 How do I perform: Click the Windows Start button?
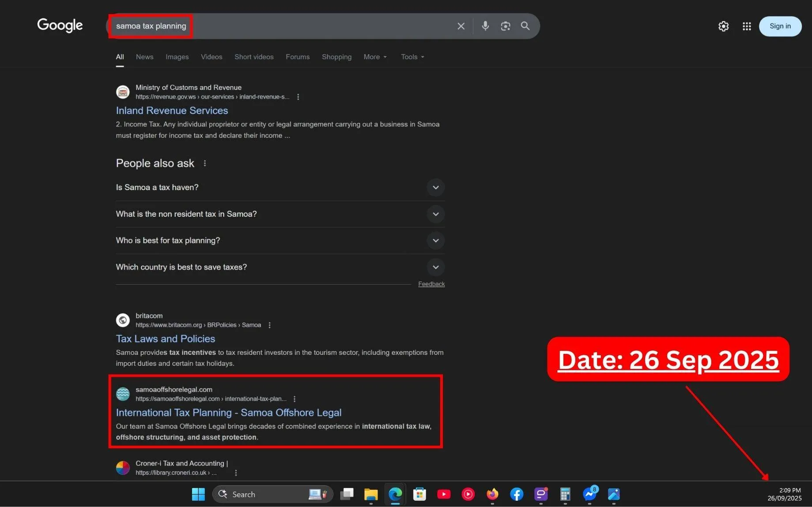[198, 494]
